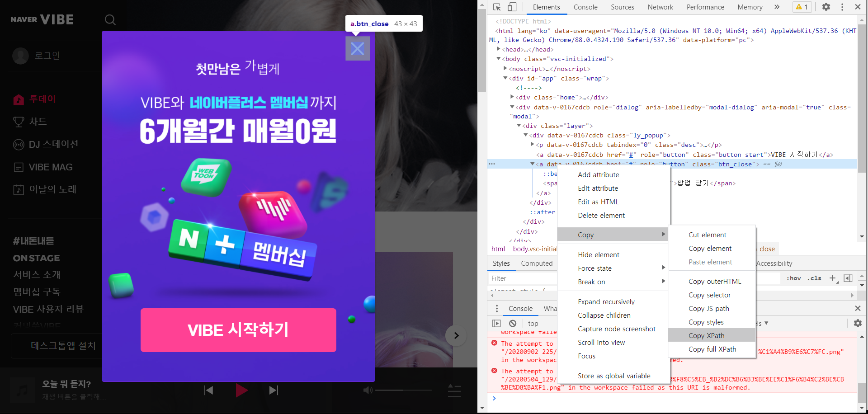Adjust the player volume slider
868x414 pixels.
click(x=404, y=390)
